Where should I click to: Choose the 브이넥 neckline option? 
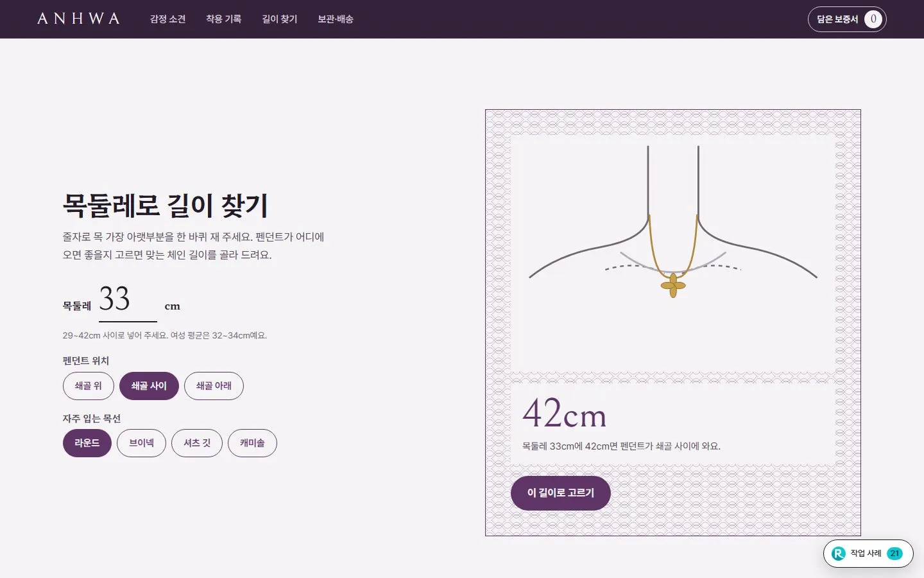tap(141, 443)
